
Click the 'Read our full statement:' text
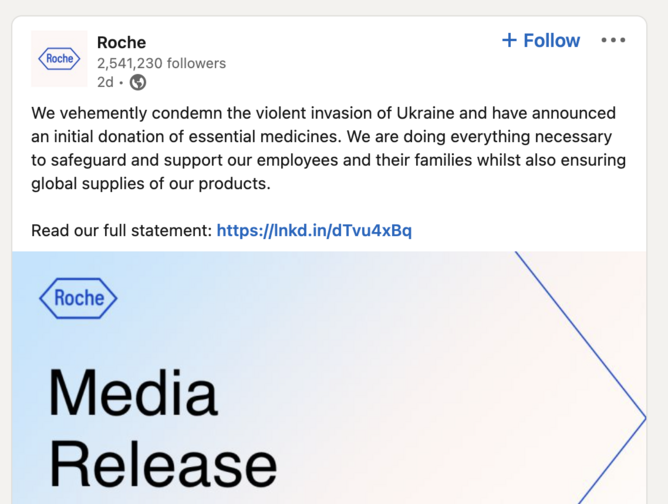121,230
